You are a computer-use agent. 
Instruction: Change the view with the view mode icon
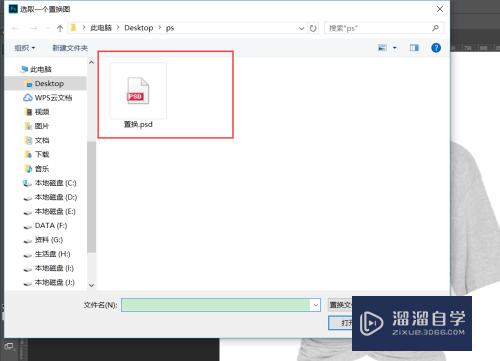tap(382, 48)
